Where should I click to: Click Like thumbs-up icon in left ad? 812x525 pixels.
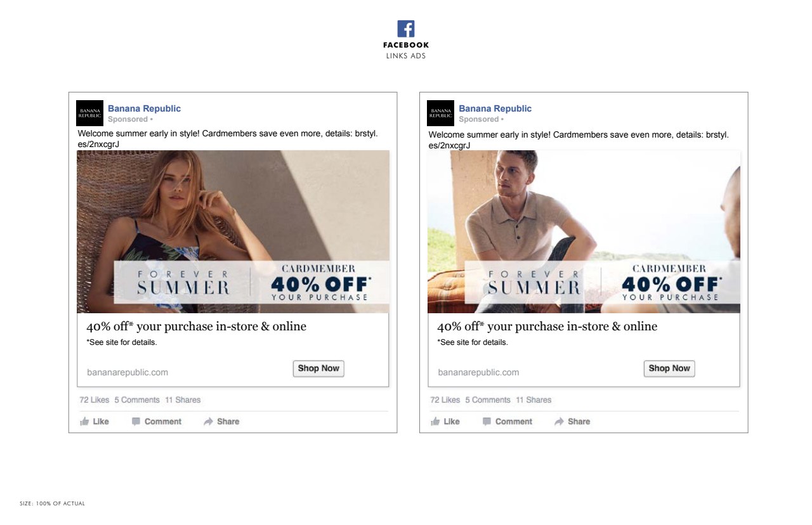coord(84,422)
